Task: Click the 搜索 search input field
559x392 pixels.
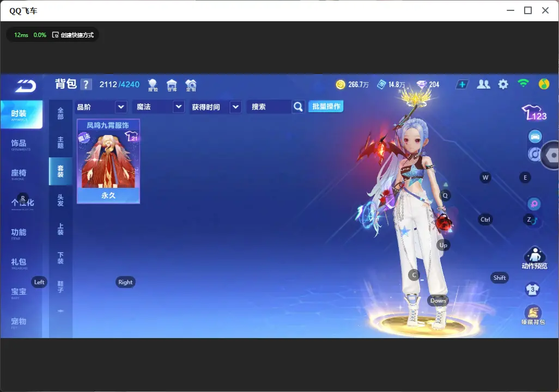Action: (x=270, y=107)
